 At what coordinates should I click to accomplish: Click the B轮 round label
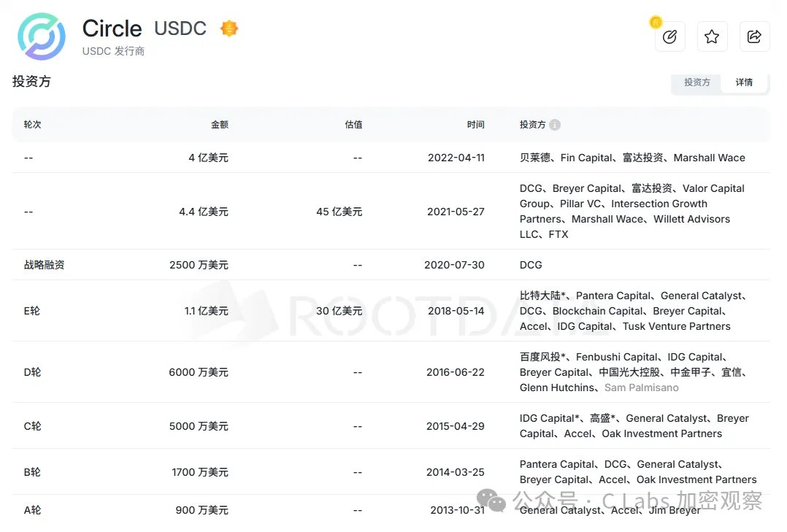click(32, 472)
